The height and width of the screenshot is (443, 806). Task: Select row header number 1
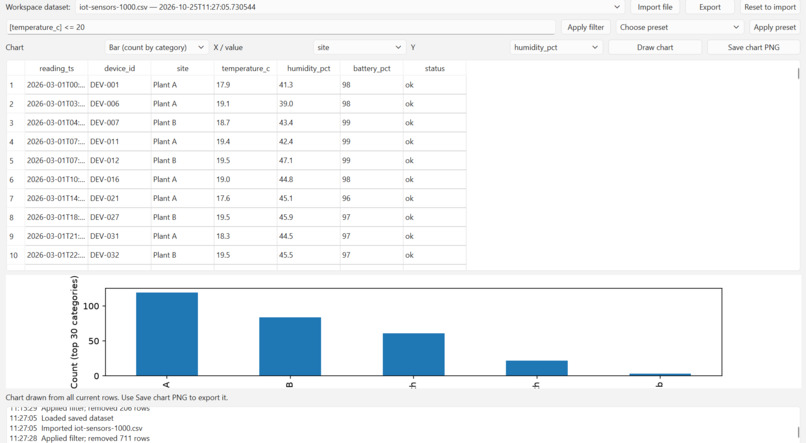click(15, 85)
